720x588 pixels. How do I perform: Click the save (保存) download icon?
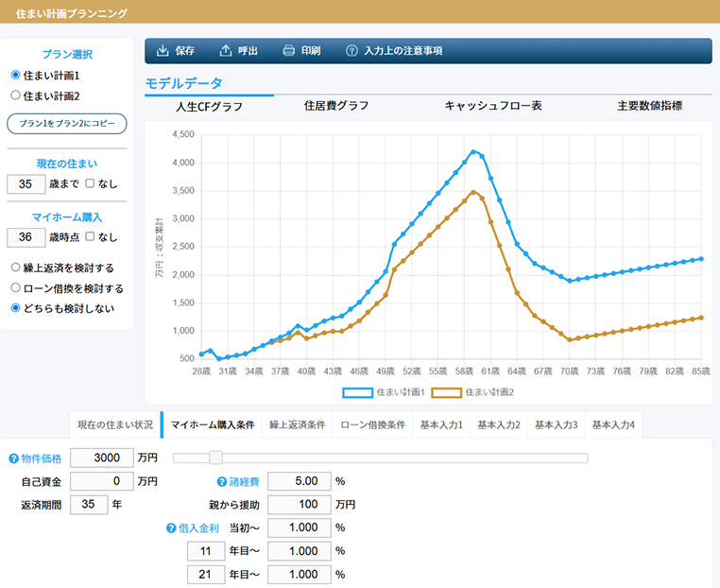(x=162, y=51)
